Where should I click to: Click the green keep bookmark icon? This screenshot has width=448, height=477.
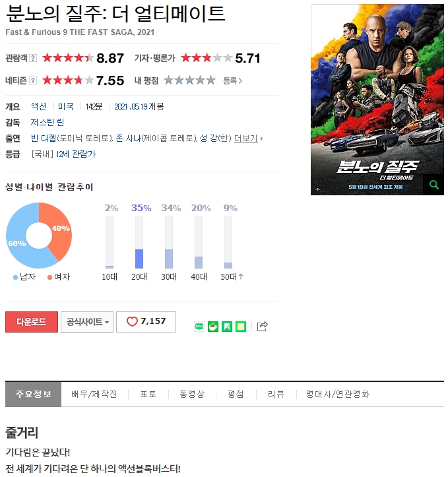pos(227,327)
